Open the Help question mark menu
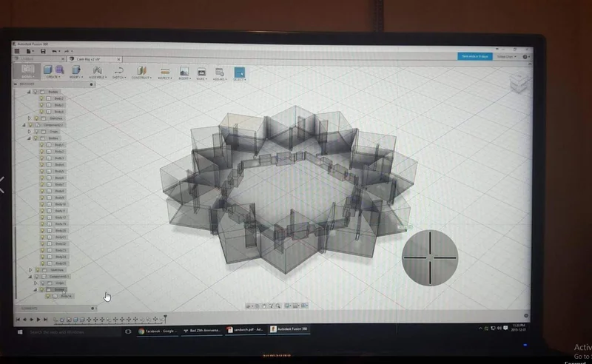This screenshot has width=592, height=364. point(526,57)
